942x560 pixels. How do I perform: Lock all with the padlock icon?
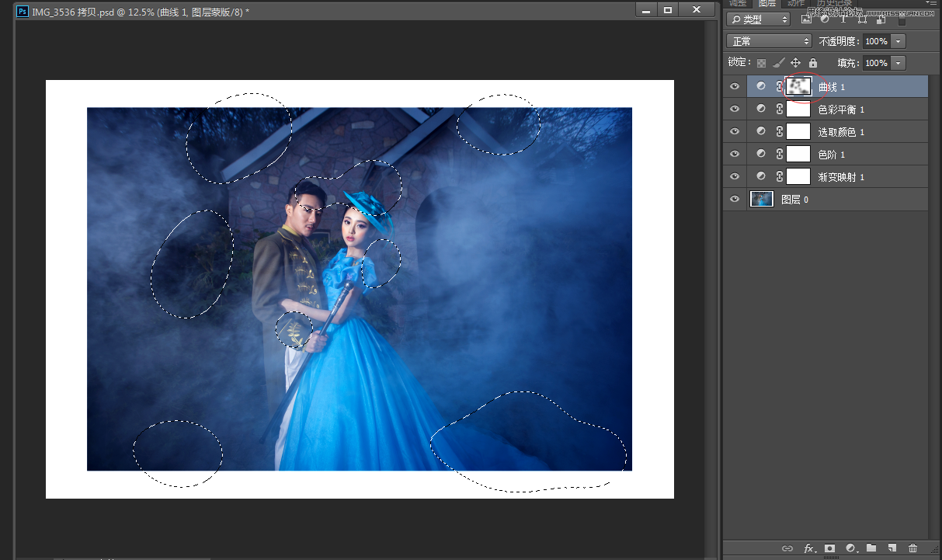point(813,63)
